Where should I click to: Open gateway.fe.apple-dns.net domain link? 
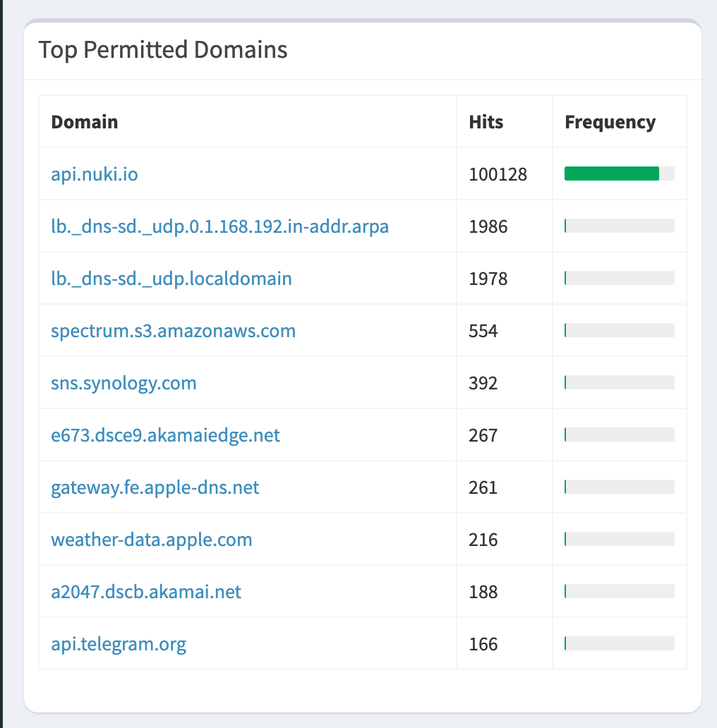pyautogui.click(x=155, y=487)
